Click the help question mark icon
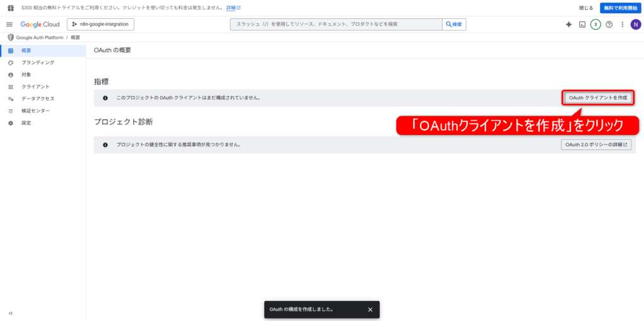Viewport: 644px width, 321px height. [x=609, y=24]
